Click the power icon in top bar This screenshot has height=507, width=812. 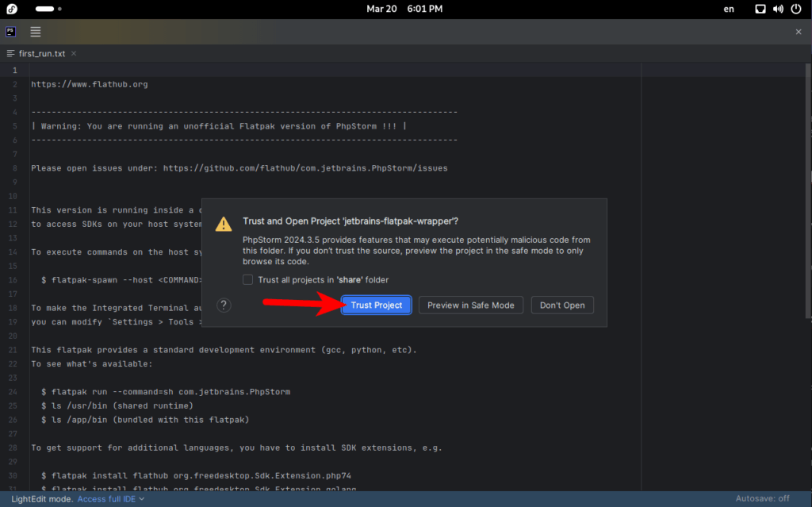[x=796, y=9]
